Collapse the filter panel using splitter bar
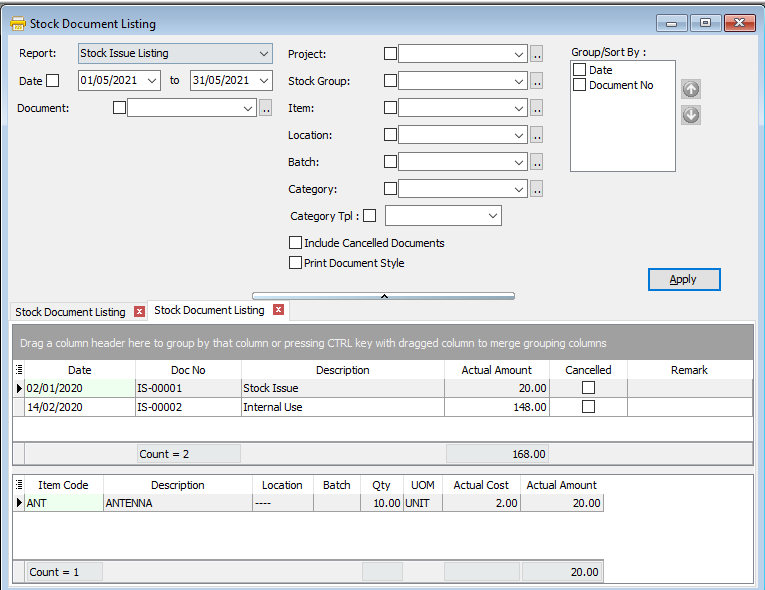765x590 pixels. pos(383,296)
